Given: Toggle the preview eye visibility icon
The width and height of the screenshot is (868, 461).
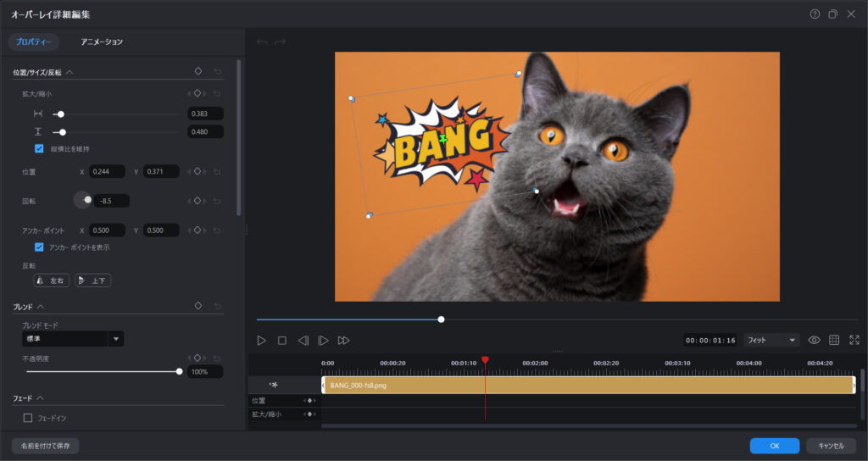Looking at the screenshot, I should click(814, 340).
